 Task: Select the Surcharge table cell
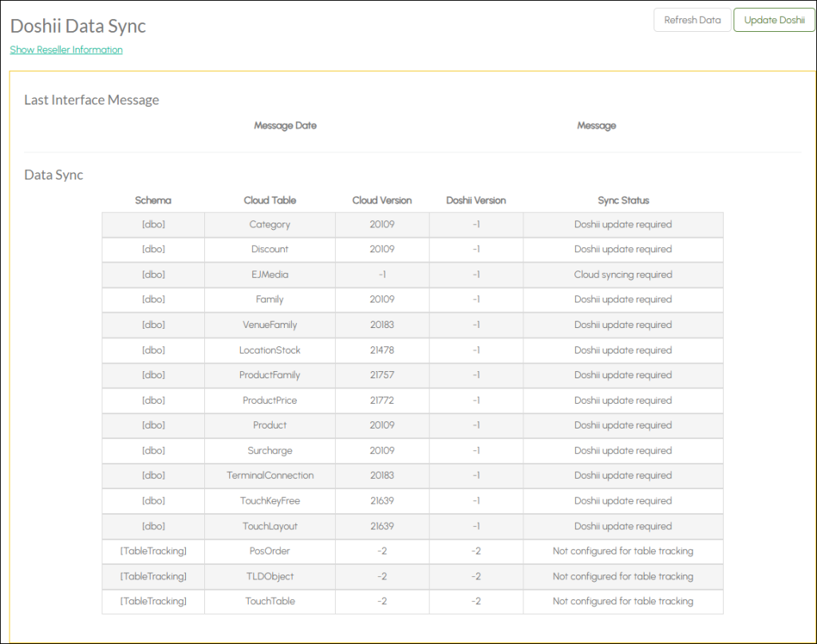(270, 451)
